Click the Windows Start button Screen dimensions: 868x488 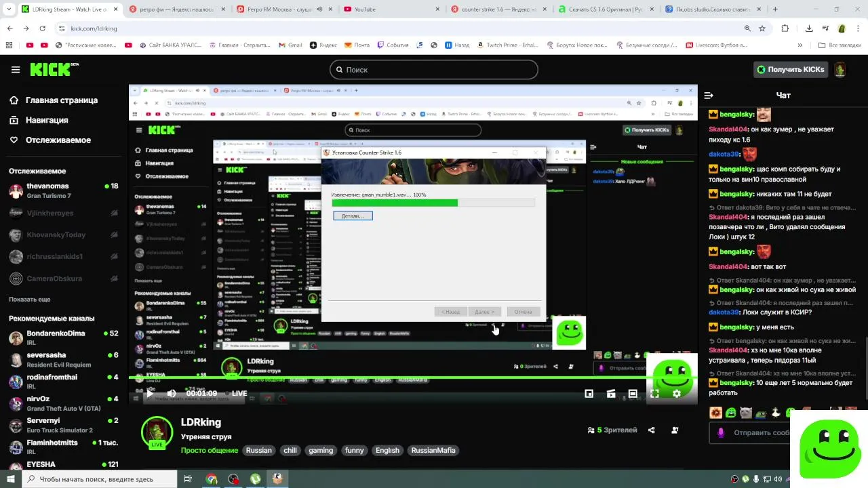point(10,479)
